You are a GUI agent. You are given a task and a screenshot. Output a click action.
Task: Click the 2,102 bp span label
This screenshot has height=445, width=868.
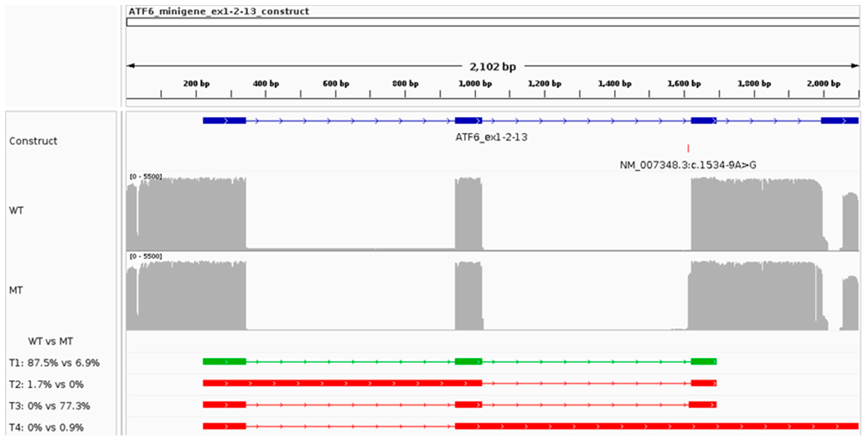[x=493, y=67]
